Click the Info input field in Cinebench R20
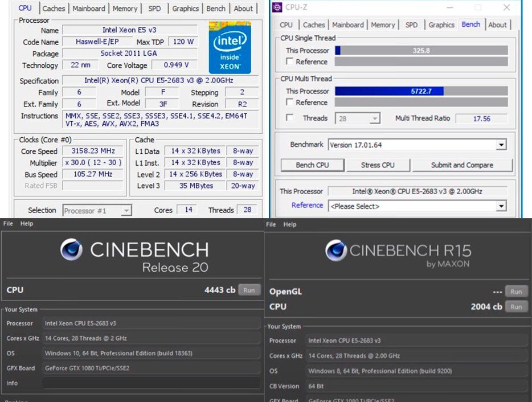 (152, 383)
